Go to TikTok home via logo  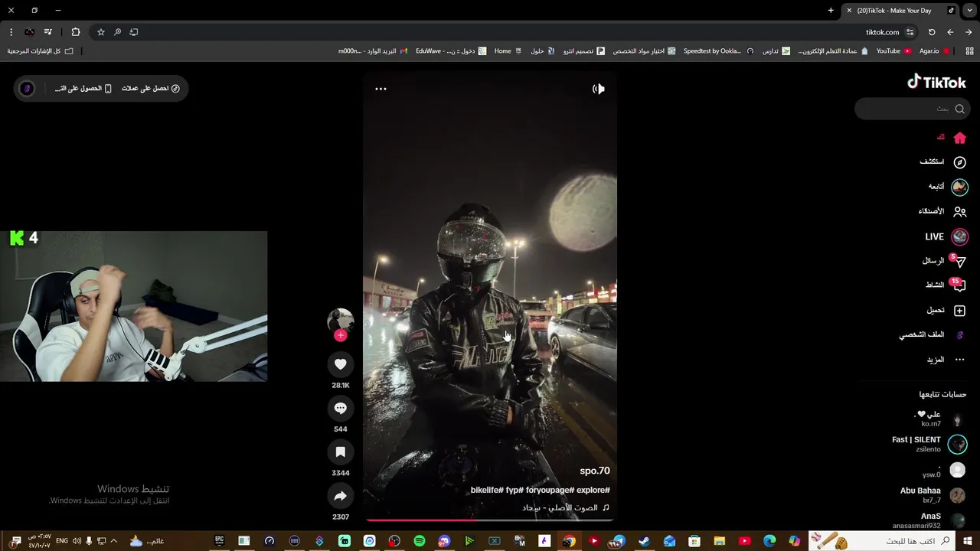936,82
